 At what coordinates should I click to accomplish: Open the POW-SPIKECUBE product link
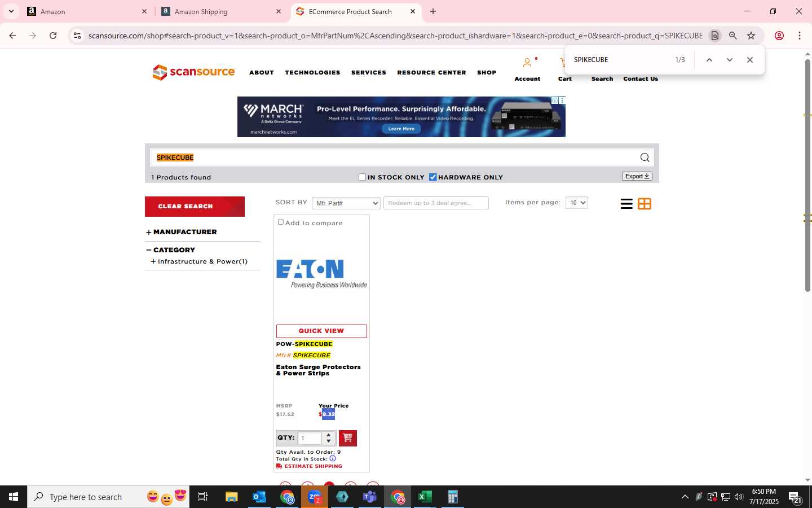(x=304, y=344)
